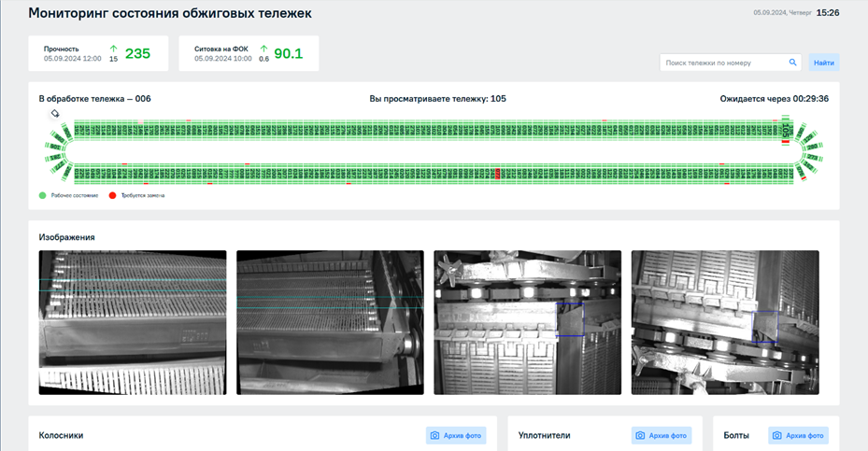Click the magnifier icon in the search box
This screenshot has width=868, height=451.
point(793,63)
